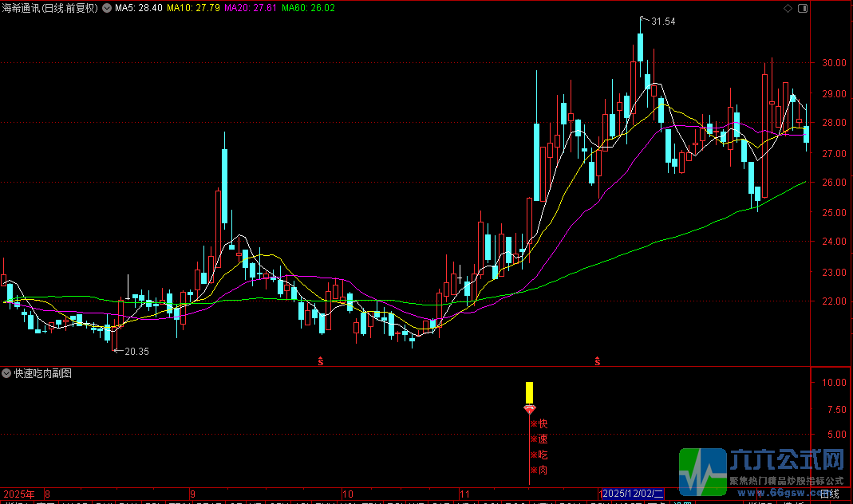Click the 22.00 price axis label
853x504 pixels.
834,301
